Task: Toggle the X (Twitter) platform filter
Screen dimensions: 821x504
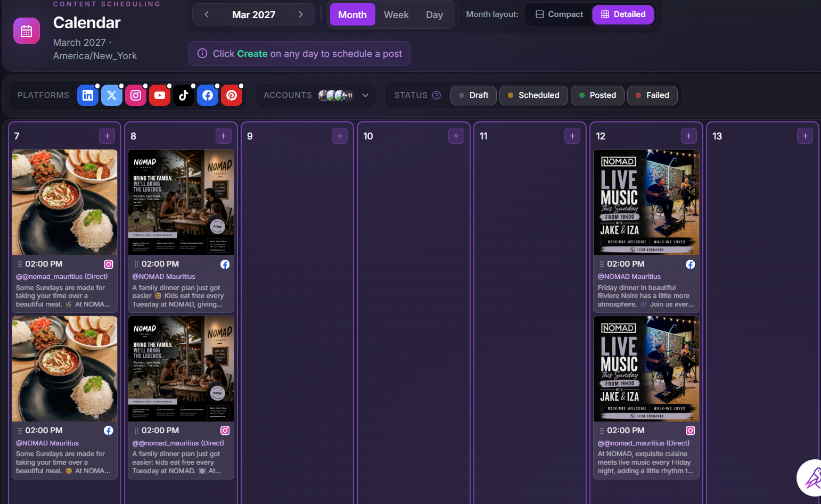Action: 112,95
